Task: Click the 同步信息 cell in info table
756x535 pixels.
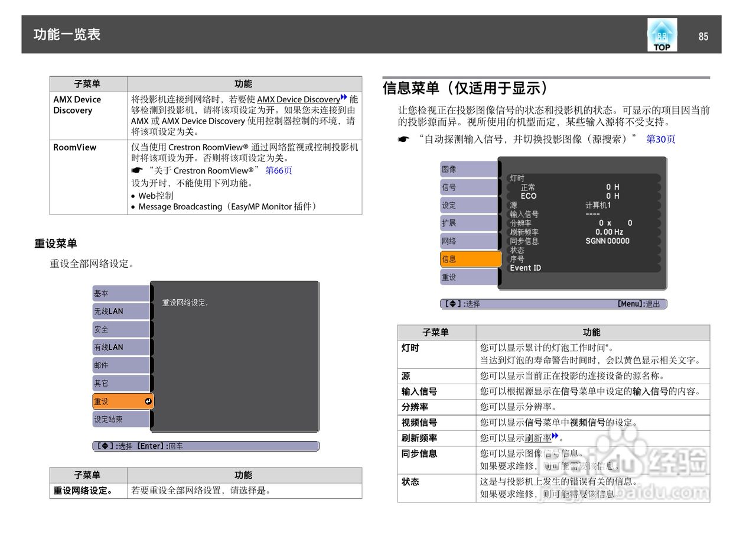Action: (436, 460)
